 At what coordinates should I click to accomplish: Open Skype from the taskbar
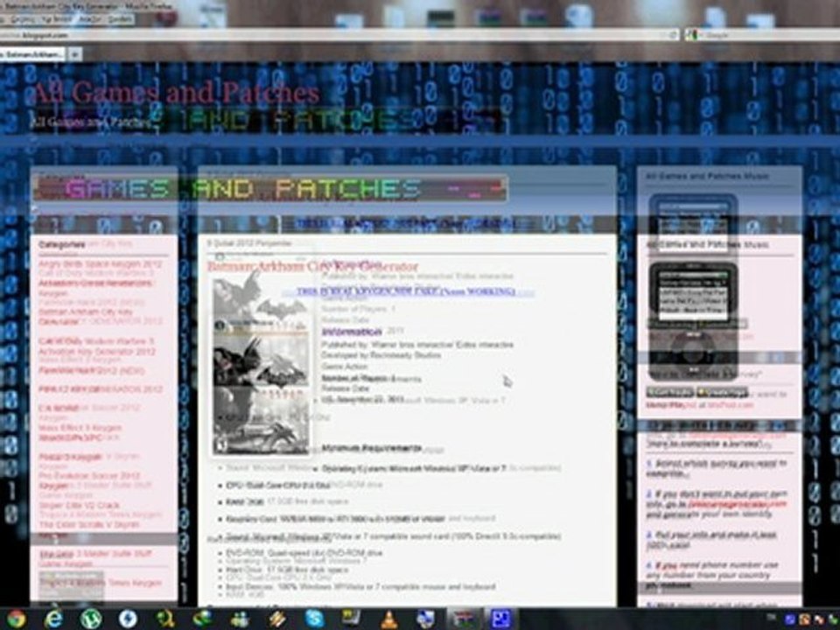coord(313,619)
